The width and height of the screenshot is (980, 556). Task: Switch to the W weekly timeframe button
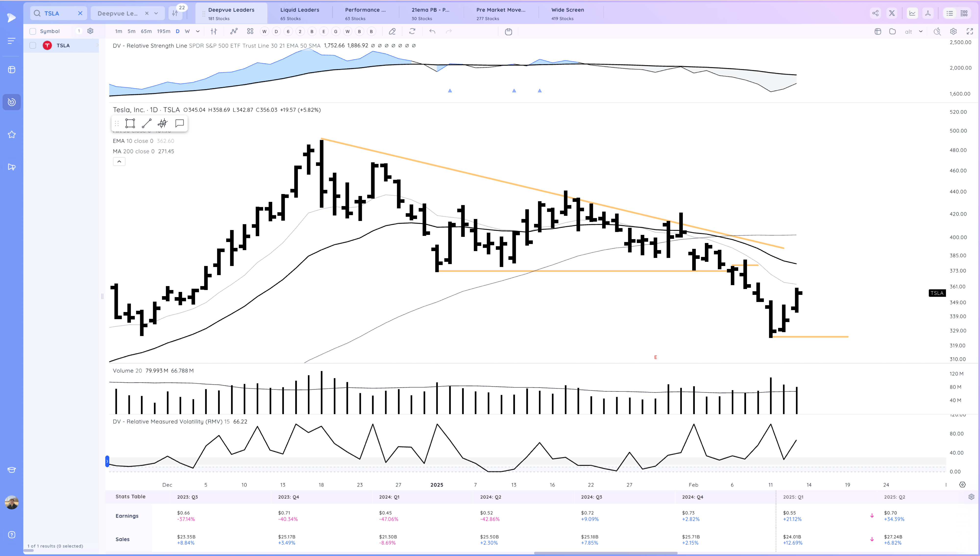[x=187, y=31]
